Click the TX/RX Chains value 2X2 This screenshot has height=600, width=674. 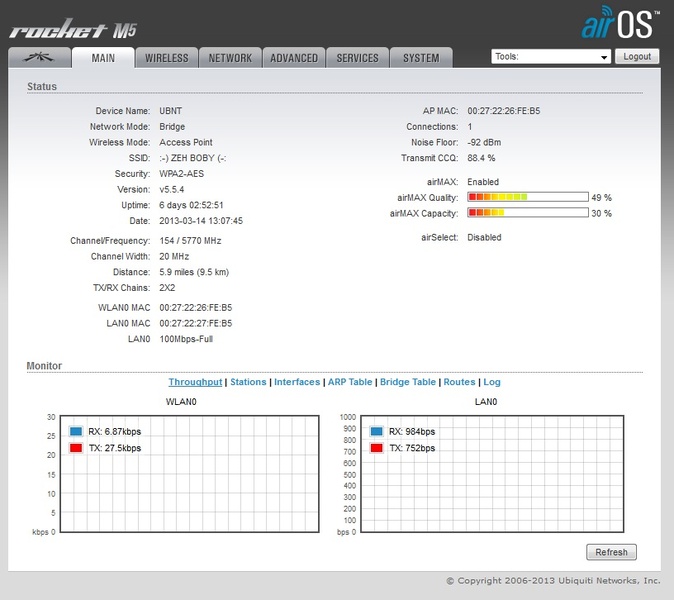167,288
